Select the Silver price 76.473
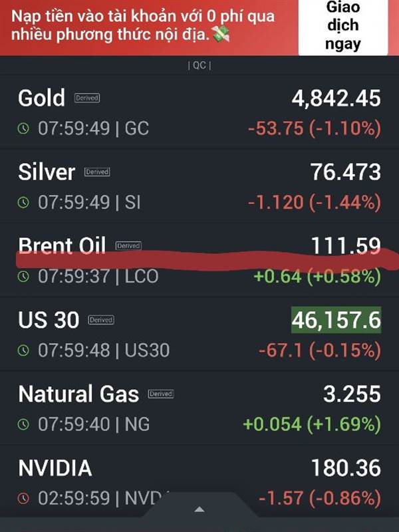 345,172
